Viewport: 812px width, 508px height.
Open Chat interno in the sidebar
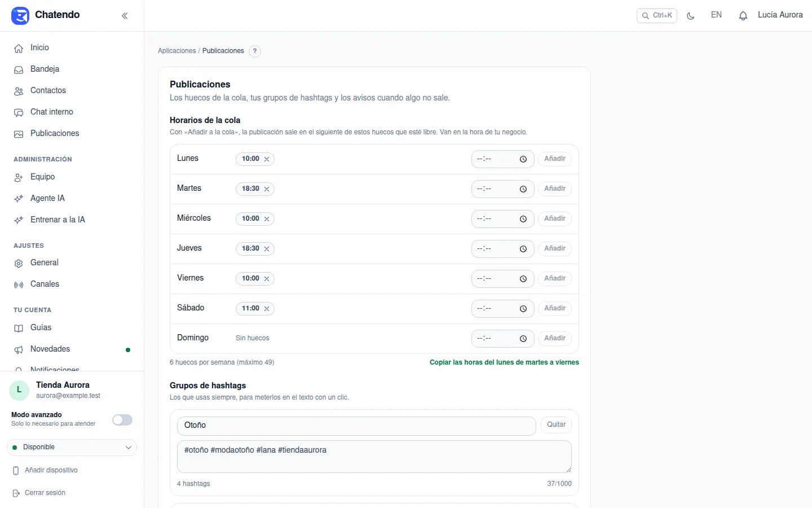[72, 112]
